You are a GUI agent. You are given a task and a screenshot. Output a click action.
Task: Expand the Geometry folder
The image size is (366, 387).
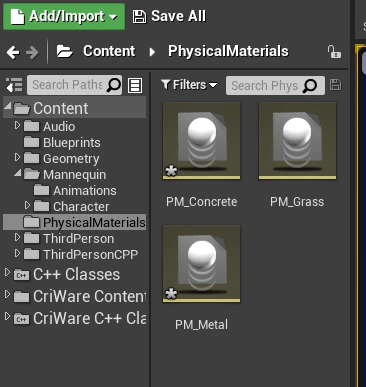point(17,157)
